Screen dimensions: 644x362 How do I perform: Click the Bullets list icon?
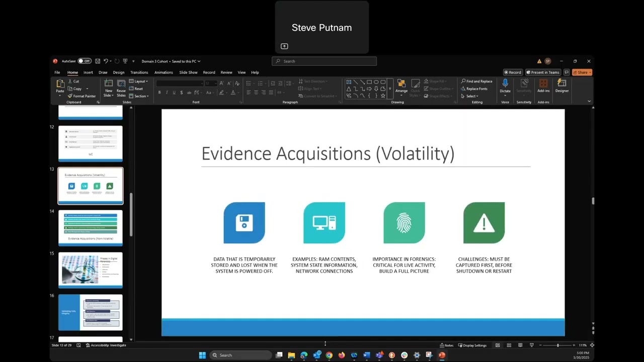(249, 83)
